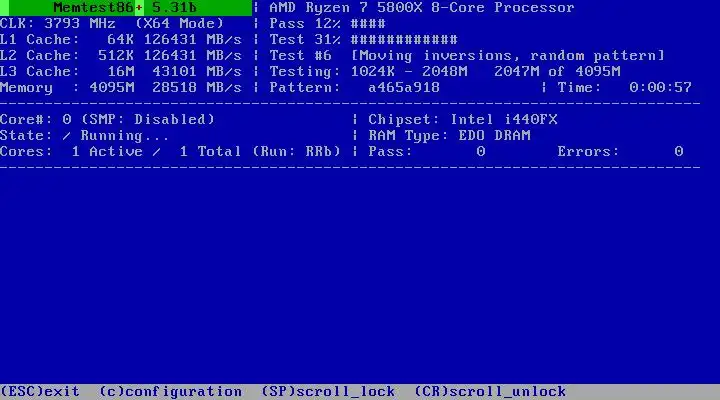720x400 pixels.
Task: Click the 2047M of 4095M text
Action: pyautogui.click(x=557, y=72)
